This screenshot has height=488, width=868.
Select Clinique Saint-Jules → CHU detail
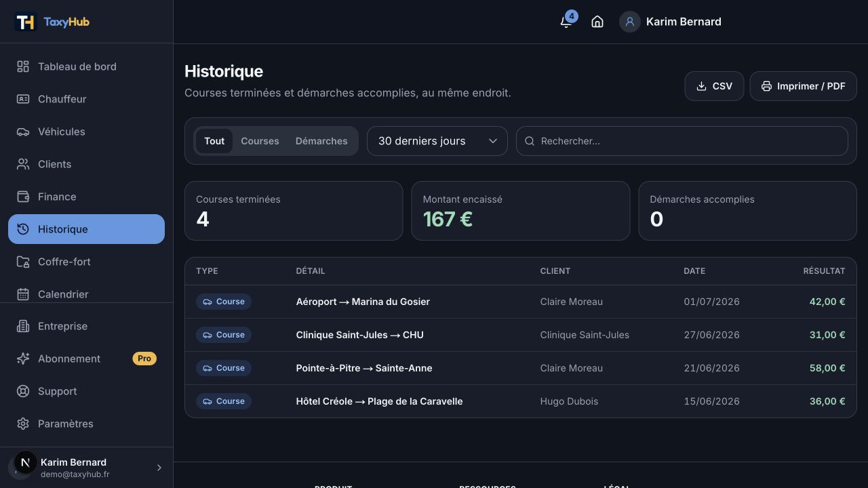click(360, 335)
